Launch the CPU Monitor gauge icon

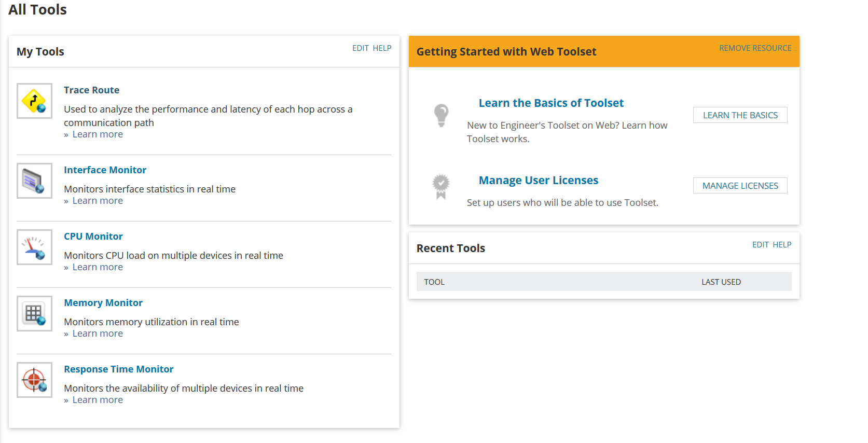click(34, 247)
